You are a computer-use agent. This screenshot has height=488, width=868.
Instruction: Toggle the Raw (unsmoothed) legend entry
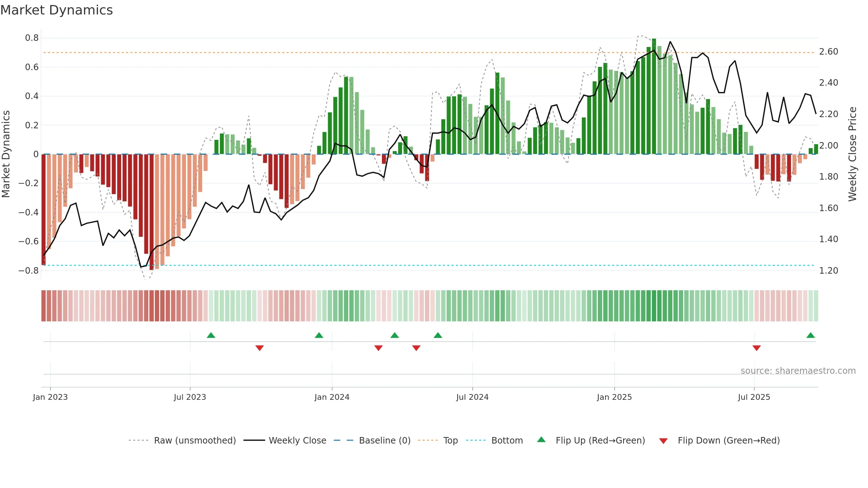(x=182, y=440)
